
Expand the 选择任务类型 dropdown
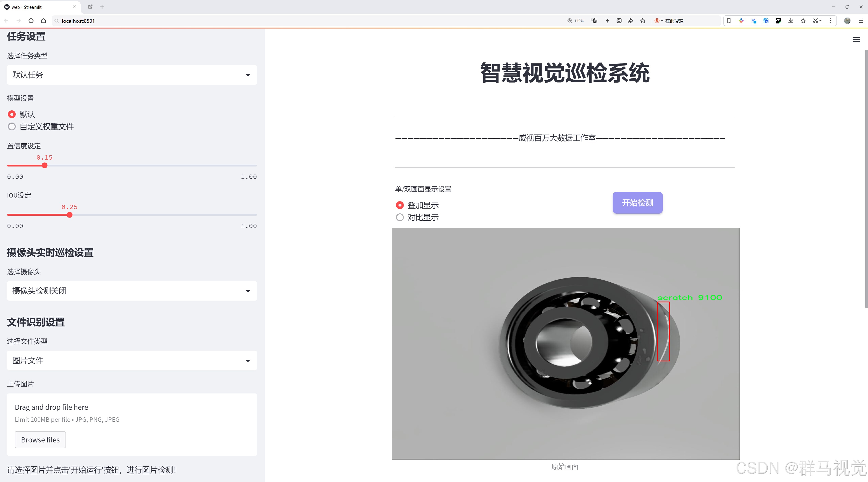[132, 75]
